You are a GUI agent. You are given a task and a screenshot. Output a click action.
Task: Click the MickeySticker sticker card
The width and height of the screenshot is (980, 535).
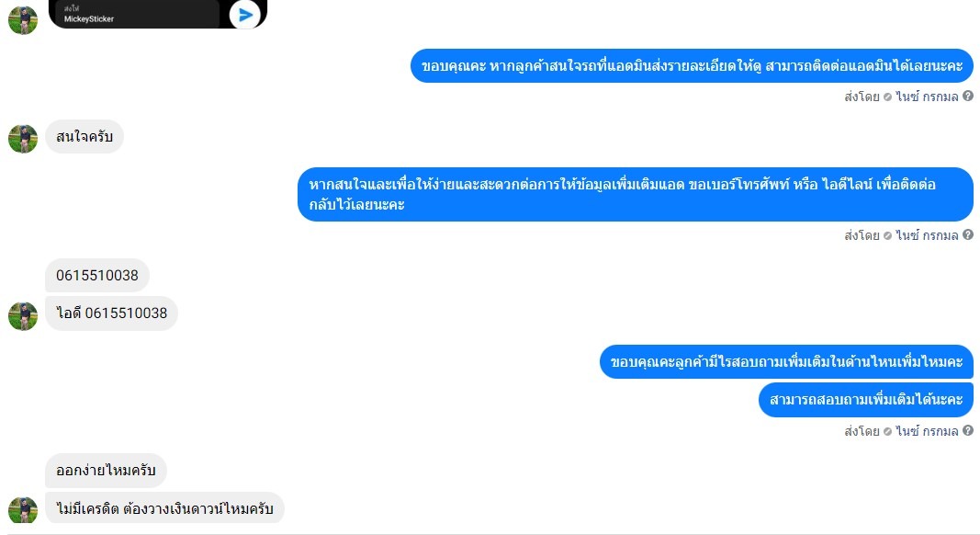tap(157, 14)
